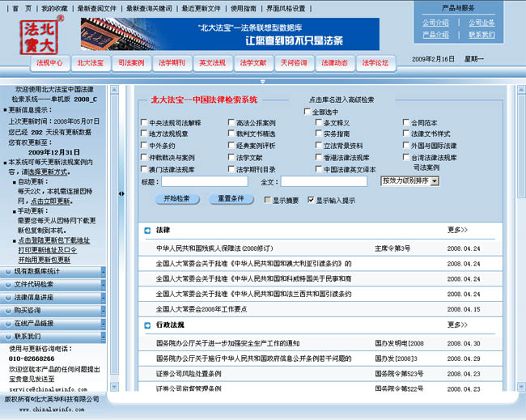Click the 法律信息讲座 round bullet icon
Image resolution: width=526 pixels, height=420 pixels.
click(8, 298)
